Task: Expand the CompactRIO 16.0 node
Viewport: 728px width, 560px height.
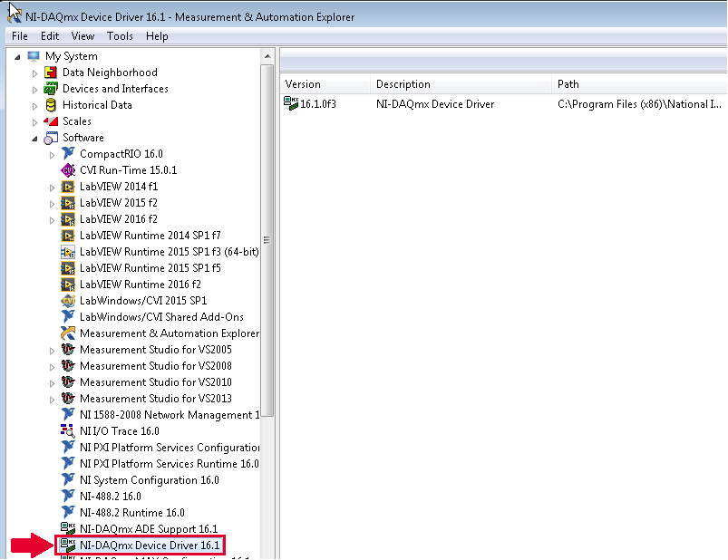Action: tap(52, 155)
